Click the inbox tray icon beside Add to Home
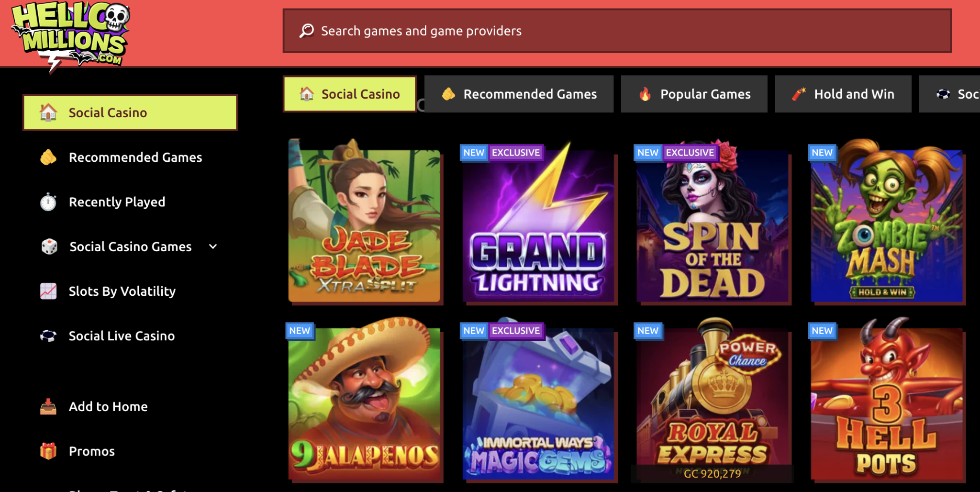This screenshot has height=492, width=980. coord(48,406)
